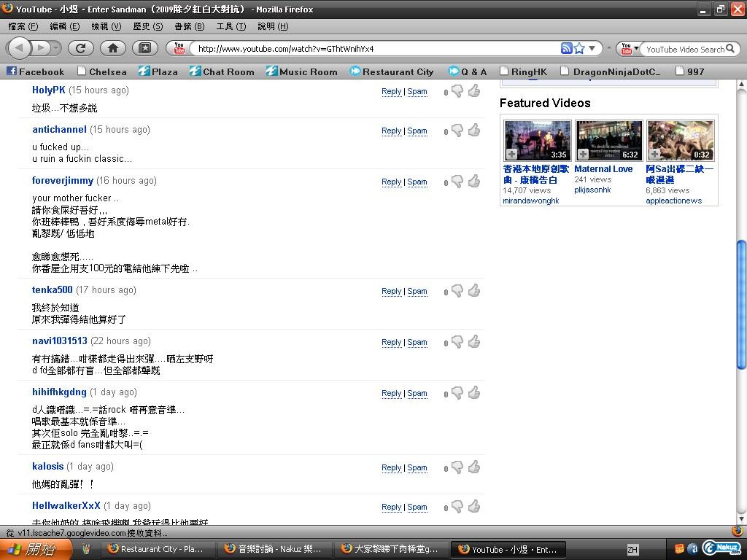Open the 編輯 (E) menu
The height and width of the screenshot is (560, 747).
[x=65, y=26]
